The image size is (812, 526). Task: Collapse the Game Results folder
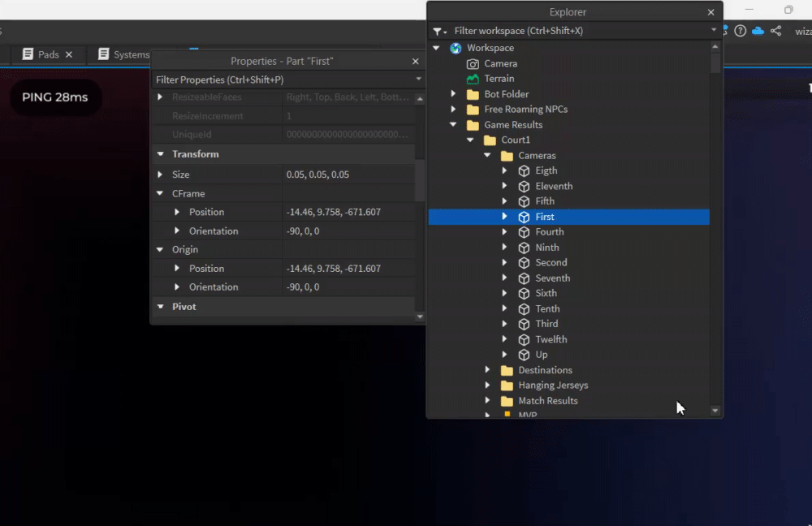pos(453,125)
